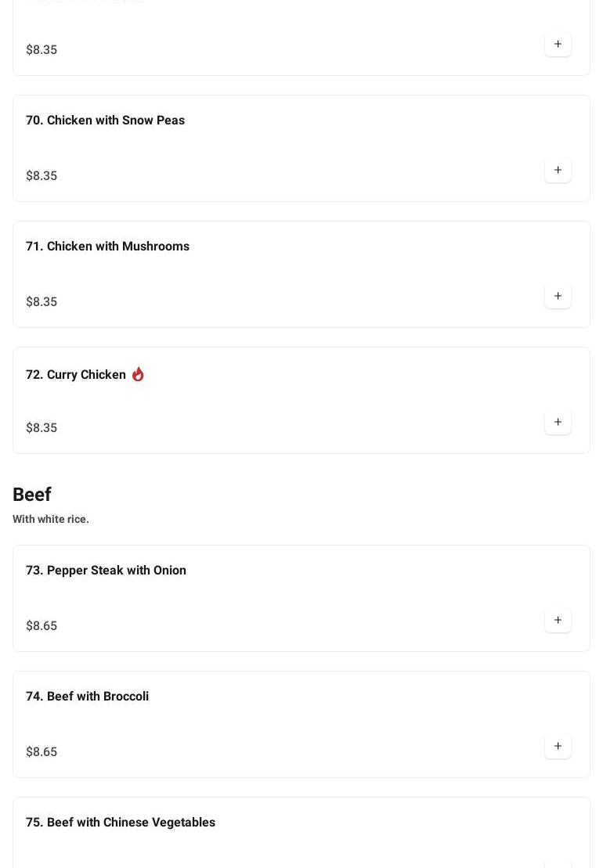The image size is (603, 868).
Task: Click the Beef section heading
Action: [x=32, y=495]
